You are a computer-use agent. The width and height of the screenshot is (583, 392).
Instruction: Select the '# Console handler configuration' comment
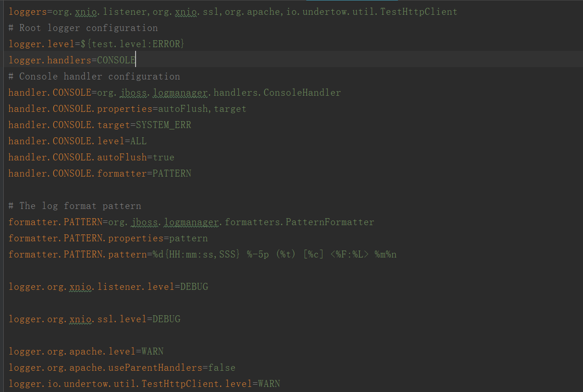coord(94,76)
